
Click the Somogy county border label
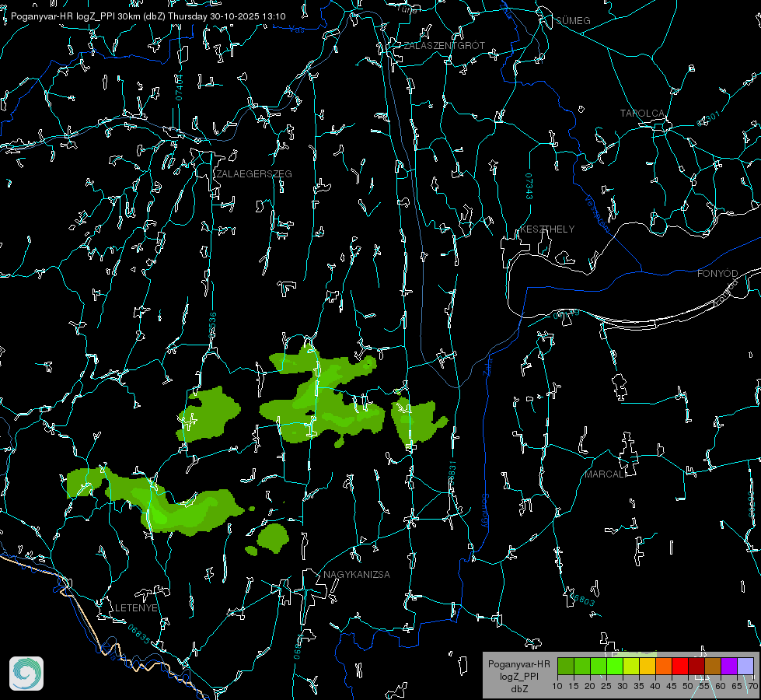click(484, 511)
